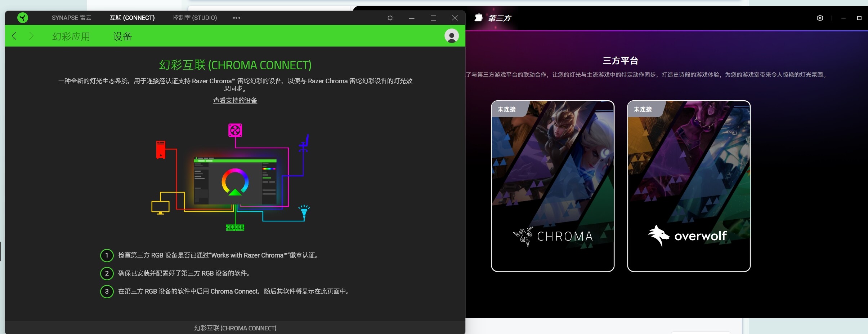Maximize the Razer Synapse window
868x334 pixels.
point(433,18)
